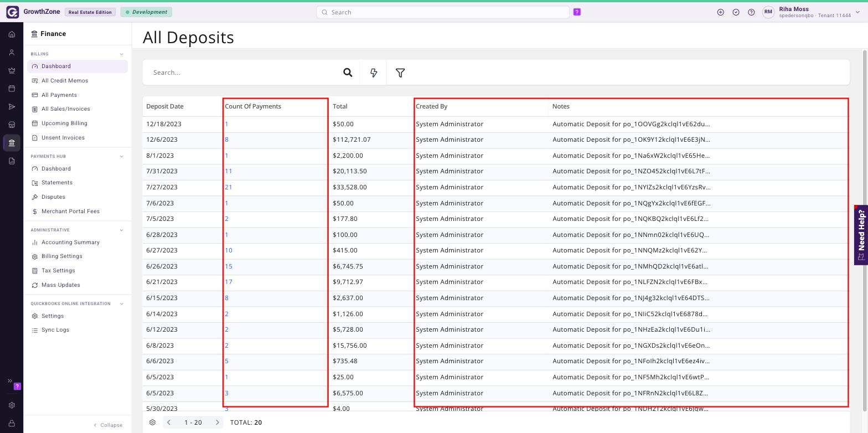Collapse the PAYMENTS HUB section
This screenshot has height=433, width=868.
click(121, 156)
